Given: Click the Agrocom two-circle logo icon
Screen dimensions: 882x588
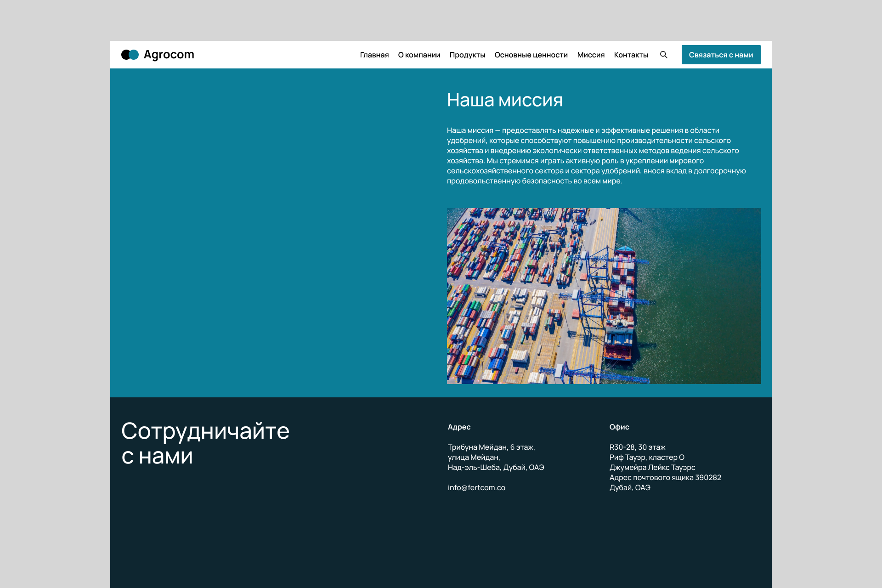Looking at the screenshot, I should [130, 55].
